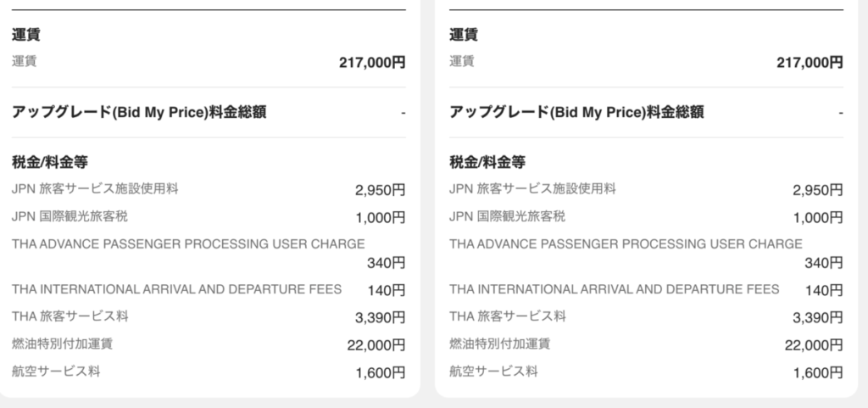Click the 税金/料金等 heading in the left card
This screenshot has height=408, width=868.
tap(50, 161)
